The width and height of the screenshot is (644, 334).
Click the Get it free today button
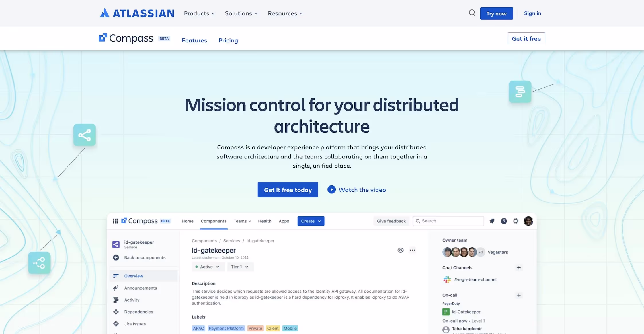tap(288, 190)
